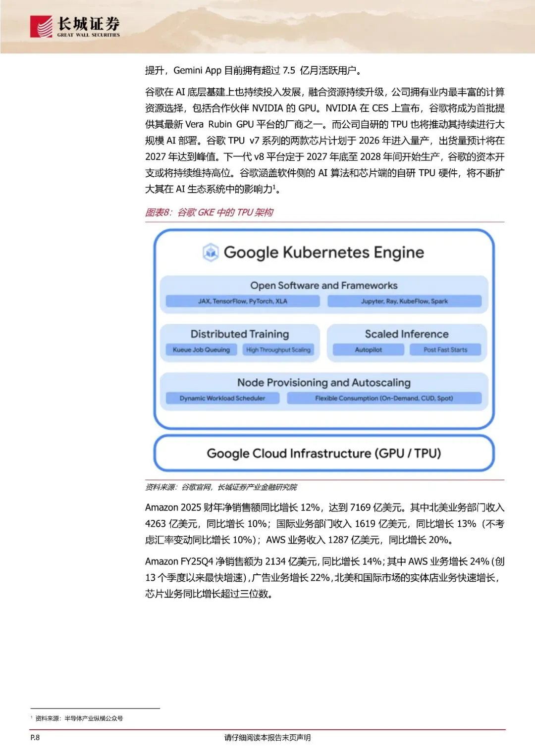Click the line starting '供其最新 Vera Rubin GPU'
The image size is (535, 756).
coord(325,124)
